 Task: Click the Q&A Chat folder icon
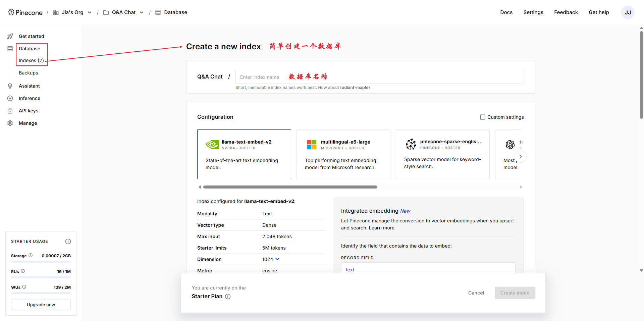(x=106, y=12)
